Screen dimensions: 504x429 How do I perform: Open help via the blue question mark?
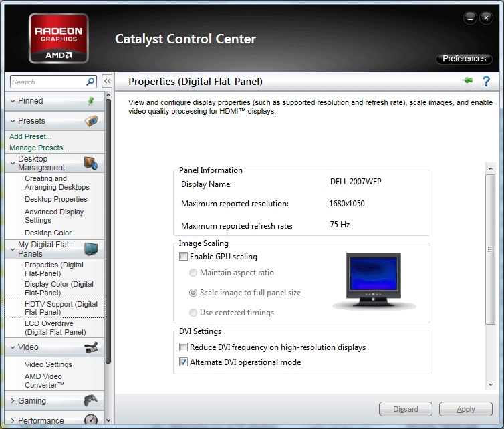coord(486,81)
